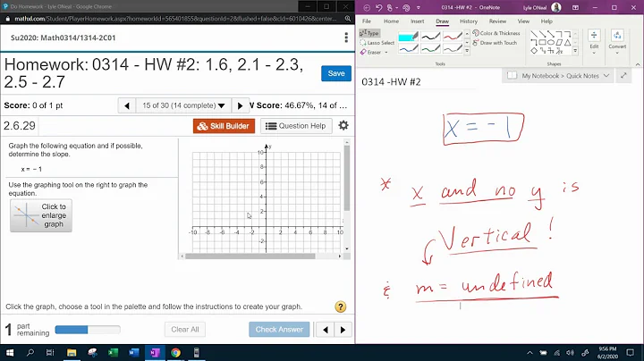Pick the straight line shape
Image resolution: width=644 pixels, height=361 pixels.
533,34
